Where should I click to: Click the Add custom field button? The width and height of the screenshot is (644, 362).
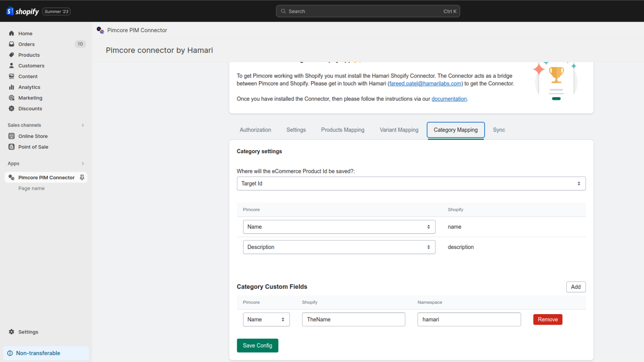coord(576,287)
